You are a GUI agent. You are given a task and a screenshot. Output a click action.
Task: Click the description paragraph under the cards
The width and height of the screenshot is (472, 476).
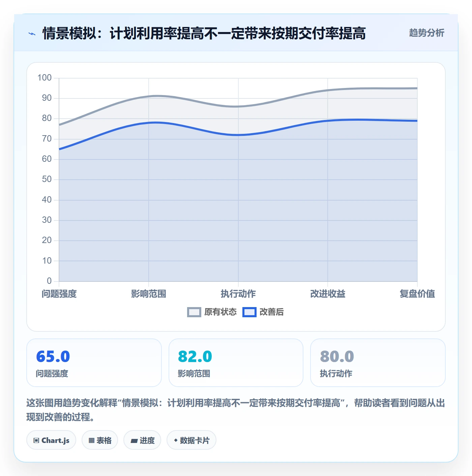(x=236, y=410)
